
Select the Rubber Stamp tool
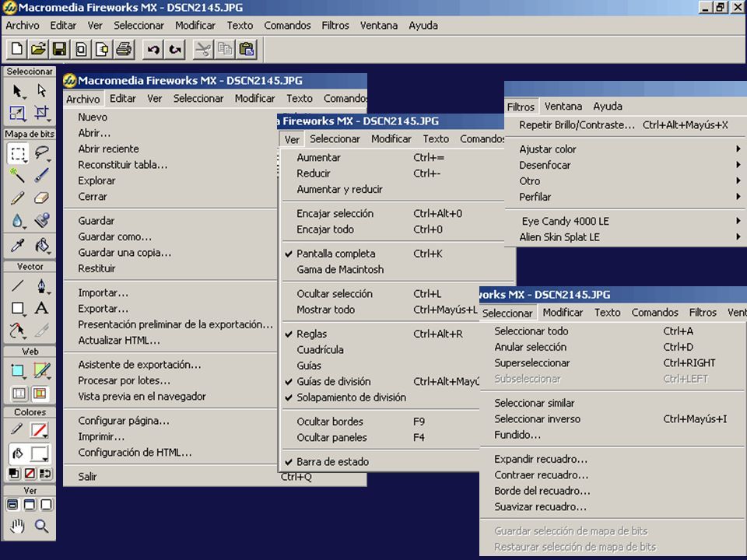click(x=41, y=220)
